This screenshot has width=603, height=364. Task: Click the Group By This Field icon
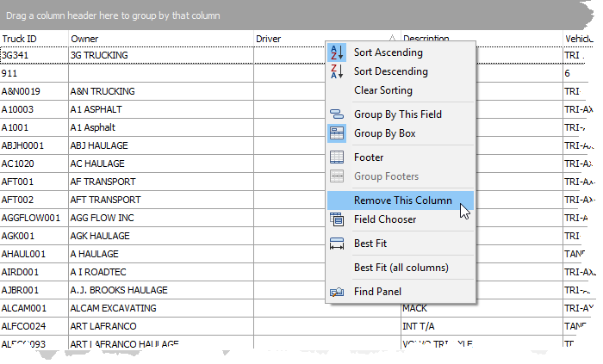337,114
